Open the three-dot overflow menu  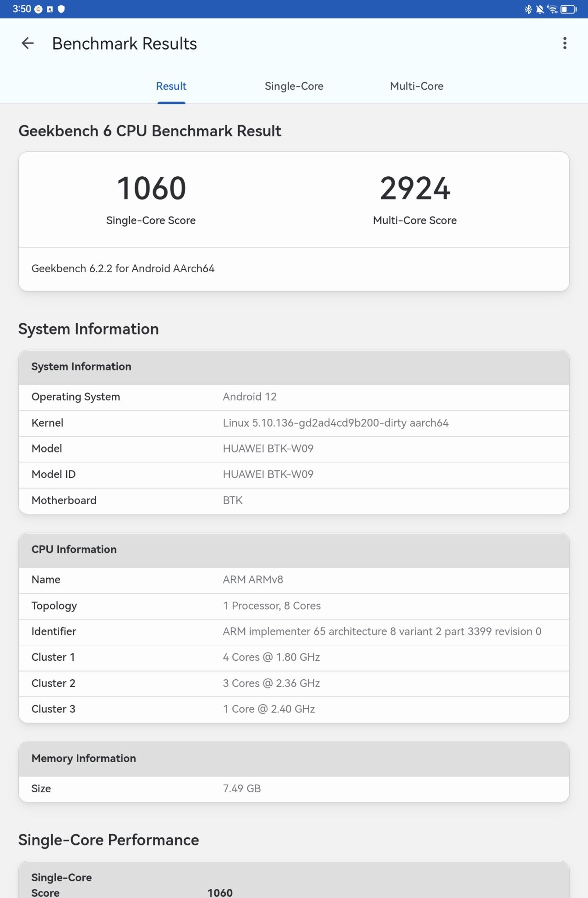[565, 43]
